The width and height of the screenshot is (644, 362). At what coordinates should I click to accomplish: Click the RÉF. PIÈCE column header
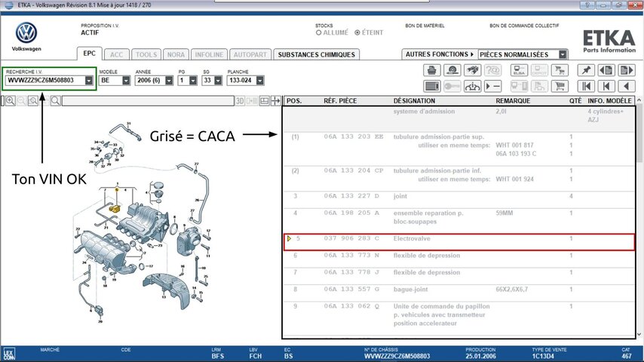340,100
